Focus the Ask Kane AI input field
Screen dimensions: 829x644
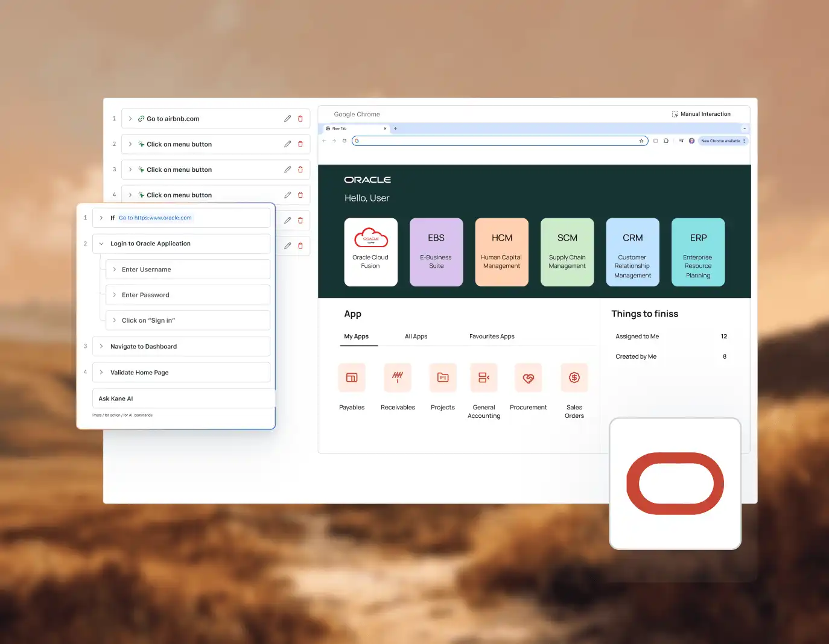[183, 399]
